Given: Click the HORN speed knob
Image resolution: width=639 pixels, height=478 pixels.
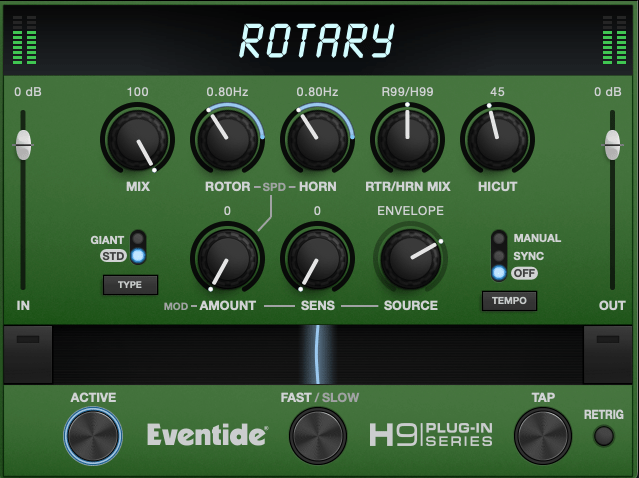Looking at the screenshot, I should pos(317,141).
